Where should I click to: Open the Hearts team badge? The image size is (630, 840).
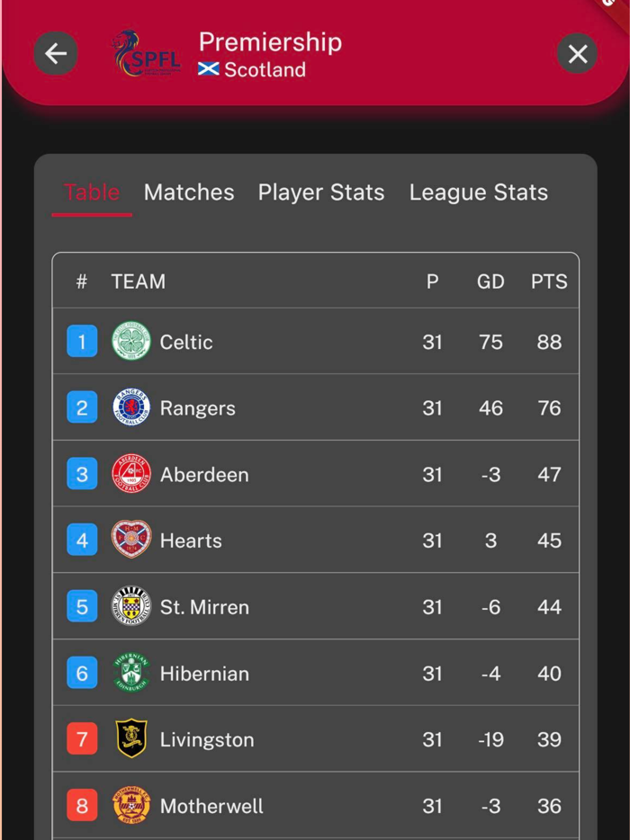[131, 541]
